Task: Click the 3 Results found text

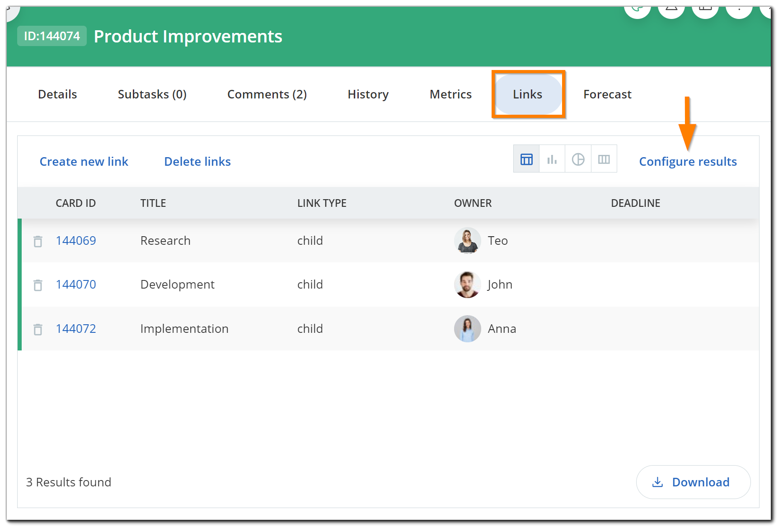Action: pyautogui.click(x=69, y=482)
